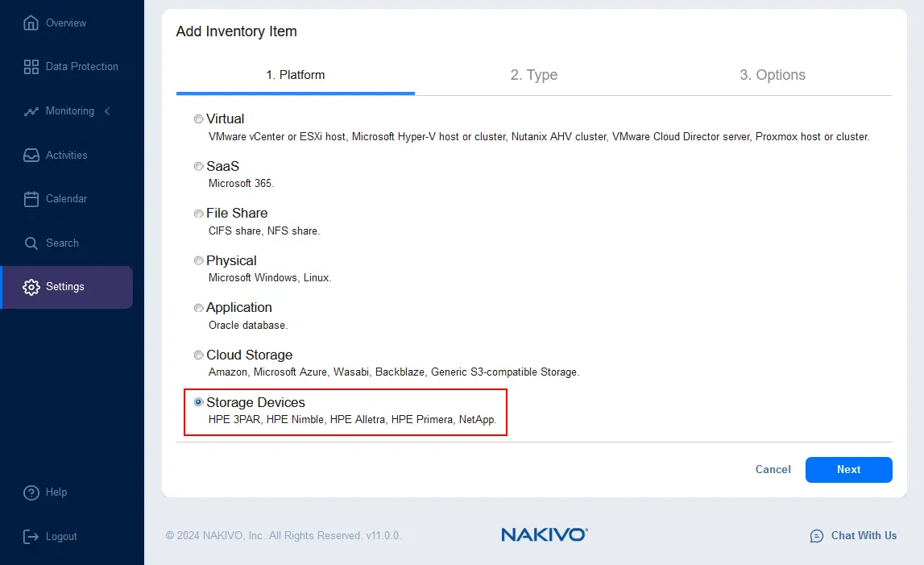Select the Storage Devices radio button

(x=199, y=402)
